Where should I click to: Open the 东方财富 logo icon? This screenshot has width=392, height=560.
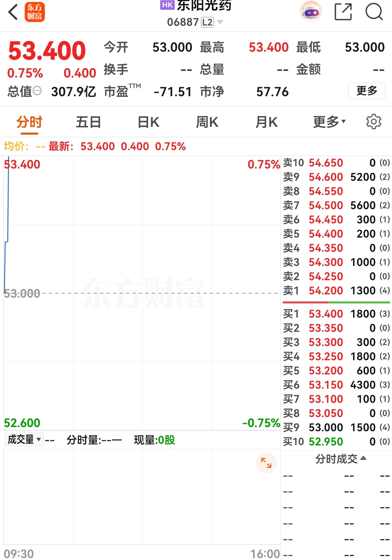34,12
